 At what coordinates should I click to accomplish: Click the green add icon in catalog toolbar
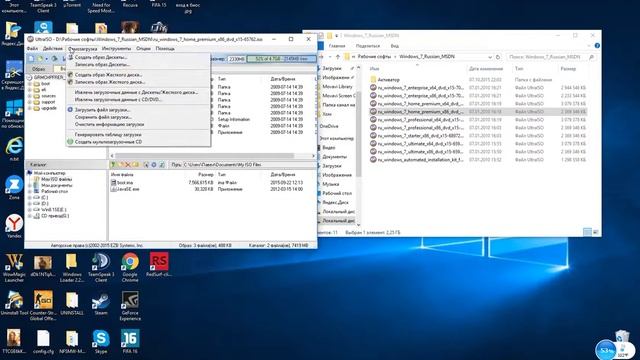(x=113, y=165)
